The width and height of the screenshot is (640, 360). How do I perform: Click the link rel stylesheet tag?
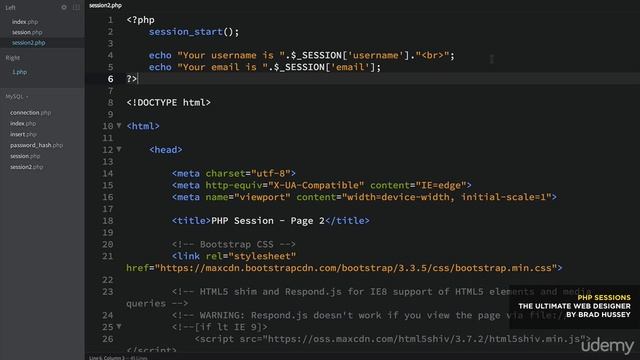point(233,256)
